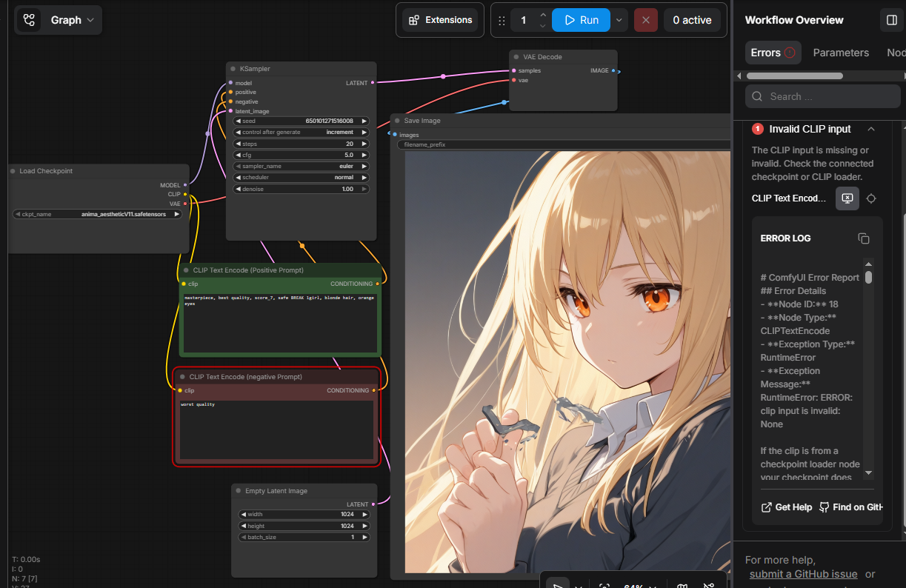Click the steps value slider widget
Image resolution: width=906 pixels, height=588 pixels.
coord(301,144)
